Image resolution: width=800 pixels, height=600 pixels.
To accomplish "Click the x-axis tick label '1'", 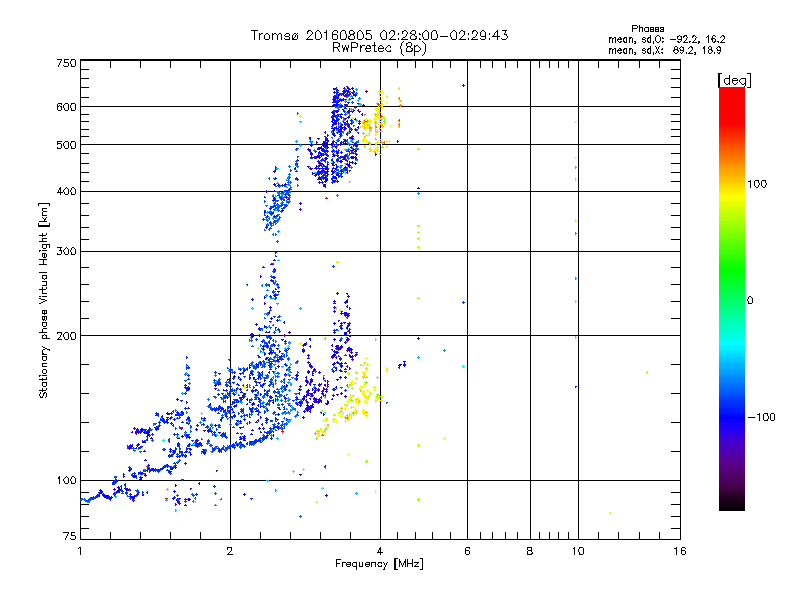I will 80,551.
